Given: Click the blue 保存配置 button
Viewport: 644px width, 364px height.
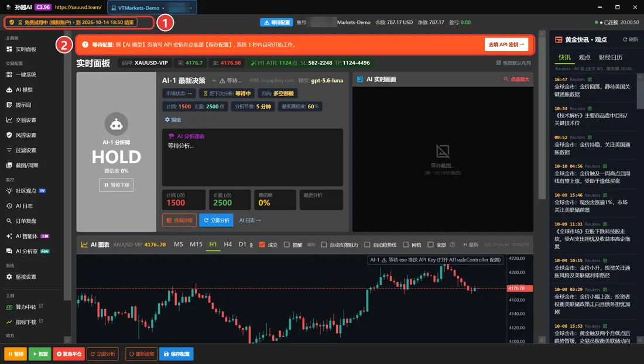Looking at the screenshot, I should [x=176, y=353].
